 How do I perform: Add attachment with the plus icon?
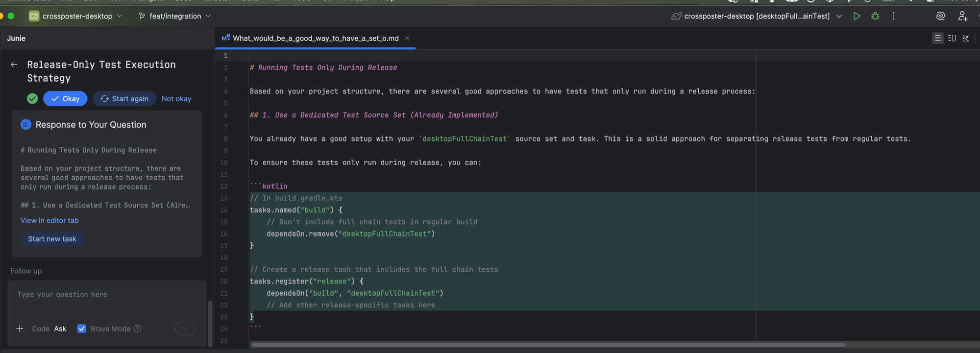click(20, 329)
